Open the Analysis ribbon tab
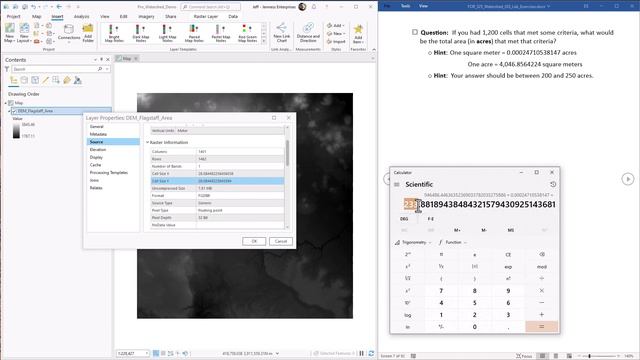Viewport: 640px width, 360px height. tap(81, 16)
